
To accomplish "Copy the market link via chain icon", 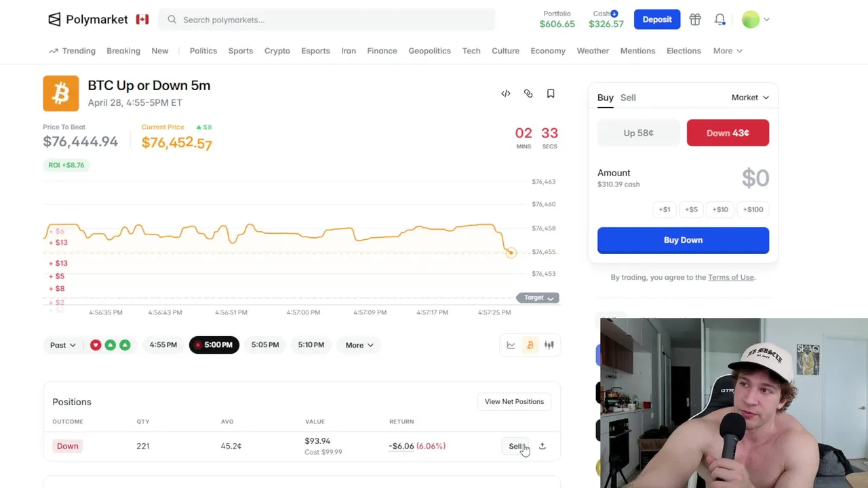I will point(528,94).
